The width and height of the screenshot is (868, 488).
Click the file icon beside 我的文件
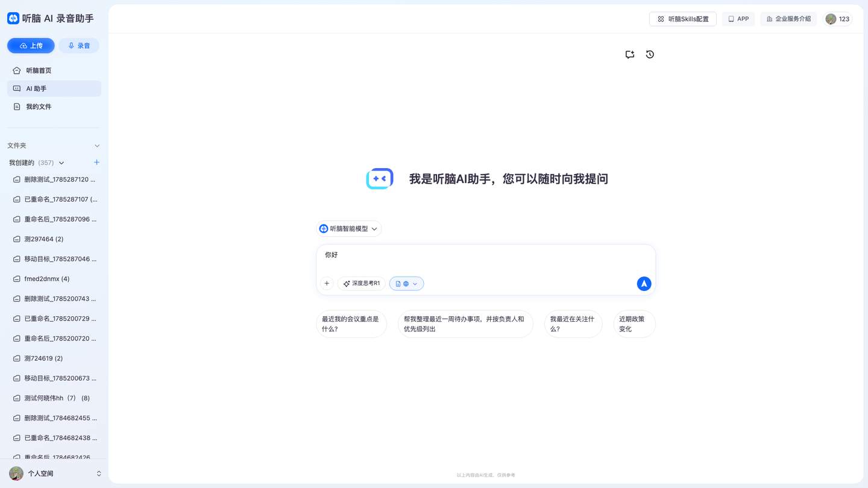17,107
